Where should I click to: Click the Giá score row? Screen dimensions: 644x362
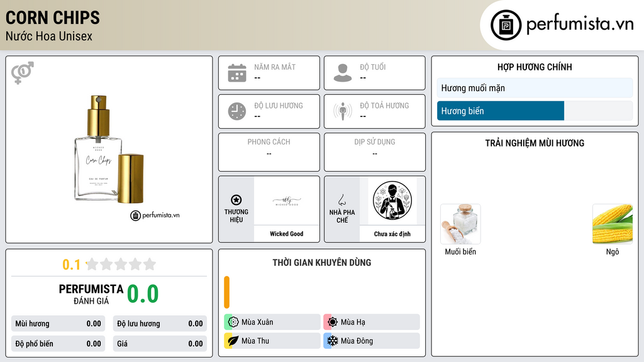click(160, 344)
